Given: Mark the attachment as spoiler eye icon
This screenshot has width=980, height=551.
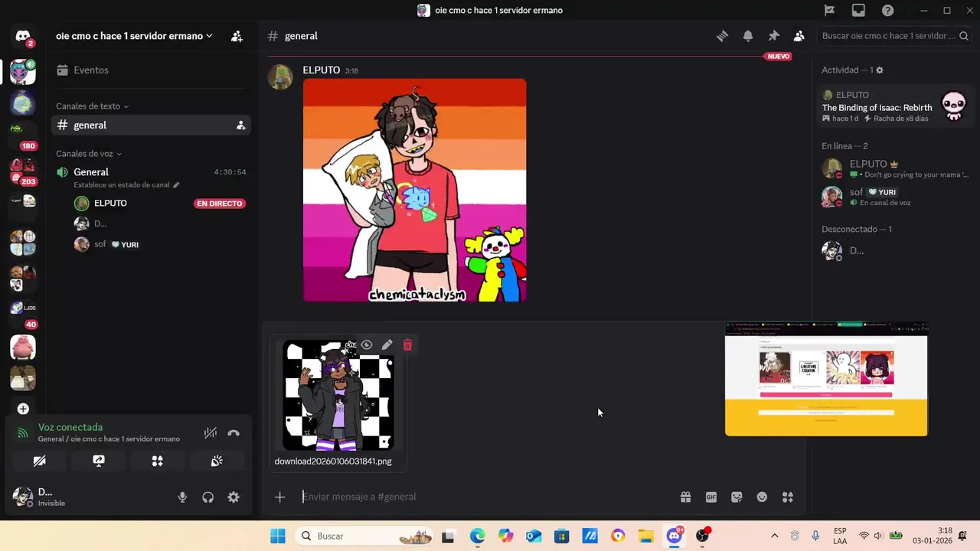Looking at the screenshot, I should (367, 345).
